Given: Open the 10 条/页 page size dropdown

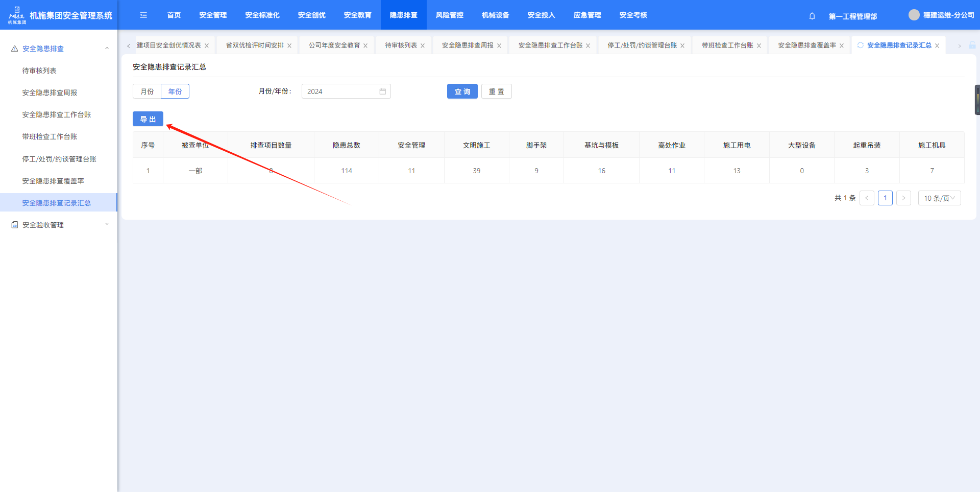Looking at the screenshot, I should coord(939,198).
